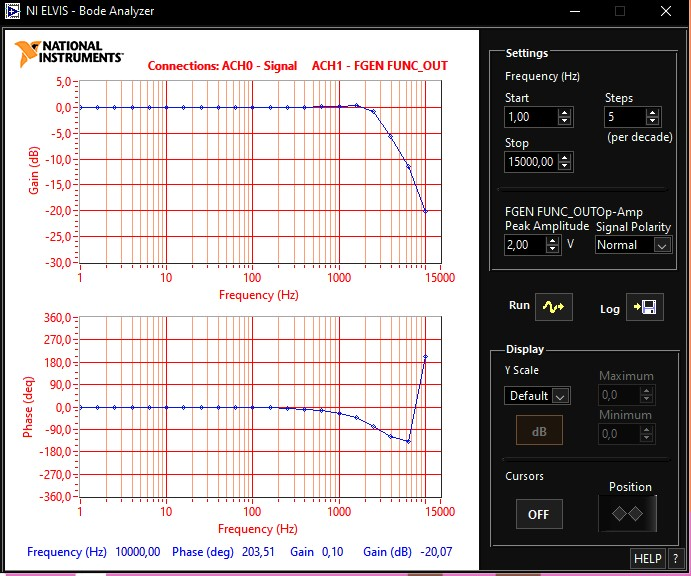Click the LabVIEW window icon in title bar
Screen dimensions: 691x576
click(x=12, y=11)
